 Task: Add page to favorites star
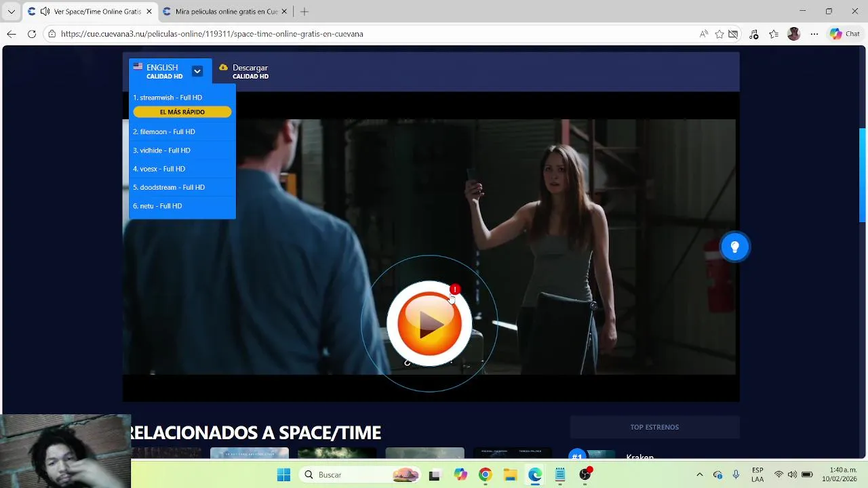(719, 34)
